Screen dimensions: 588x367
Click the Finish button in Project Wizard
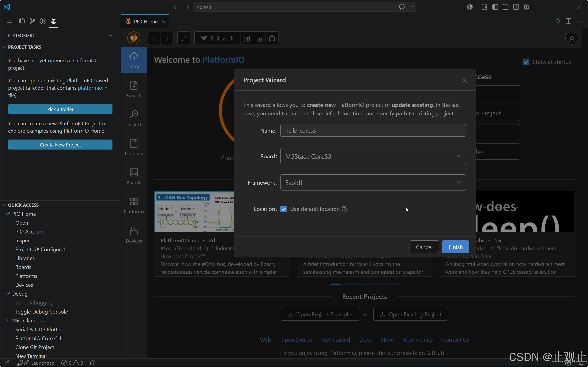tap(456, 247)
